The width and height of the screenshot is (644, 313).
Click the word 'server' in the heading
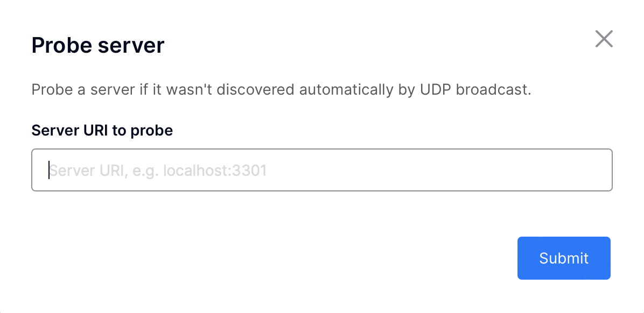click(x=131, y=46)
